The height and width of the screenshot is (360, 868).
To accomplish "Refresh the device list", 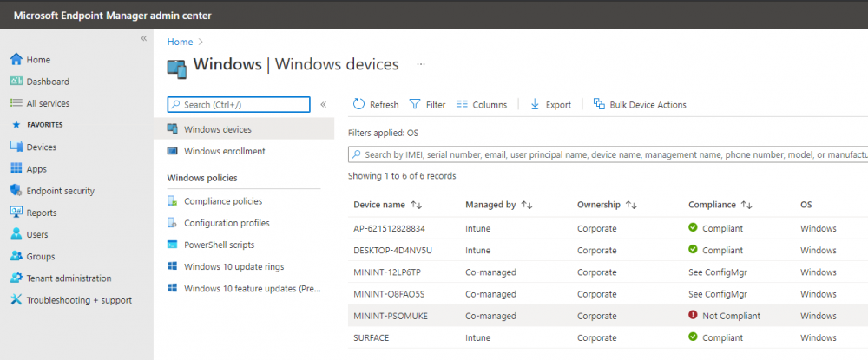I will (375, 104).
